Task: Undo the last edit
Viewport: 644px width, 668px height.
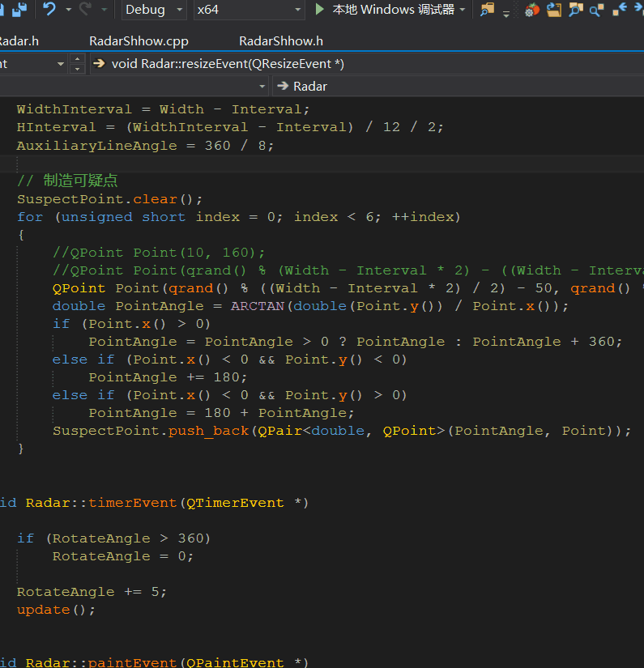Action: 49,9
